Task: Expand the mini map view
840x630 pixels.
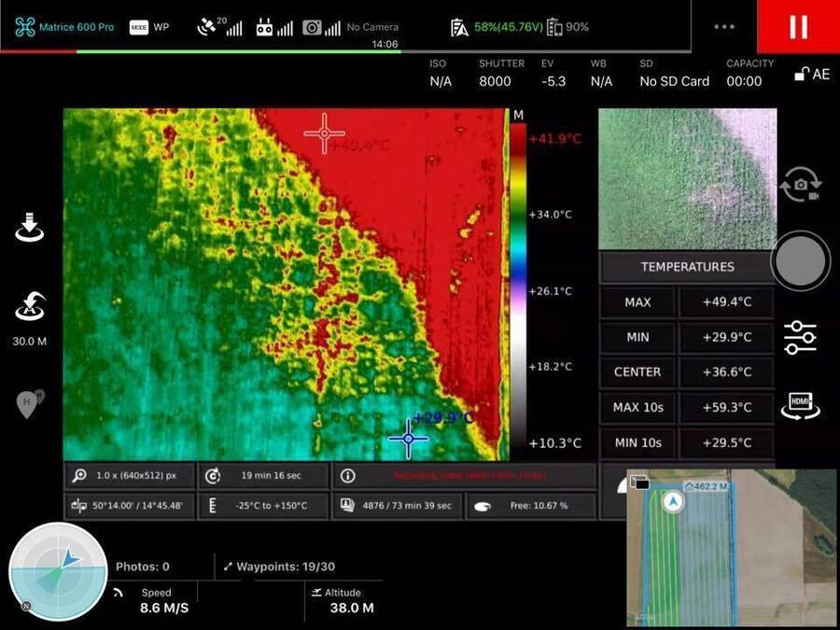Action: (x=731, y=547)
